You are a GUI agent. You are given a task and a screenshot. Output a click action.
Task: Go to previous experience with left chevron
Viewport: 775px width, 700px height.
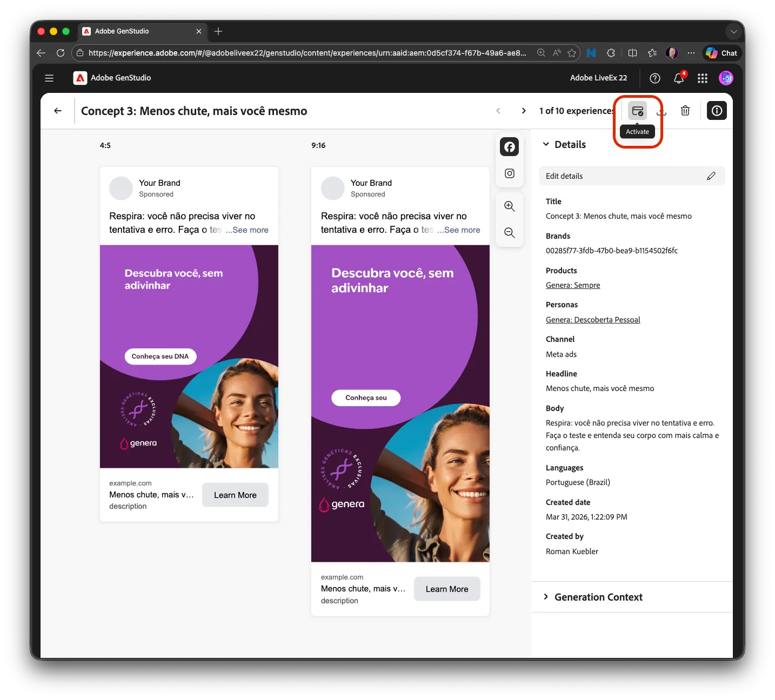tap(498, 111)
